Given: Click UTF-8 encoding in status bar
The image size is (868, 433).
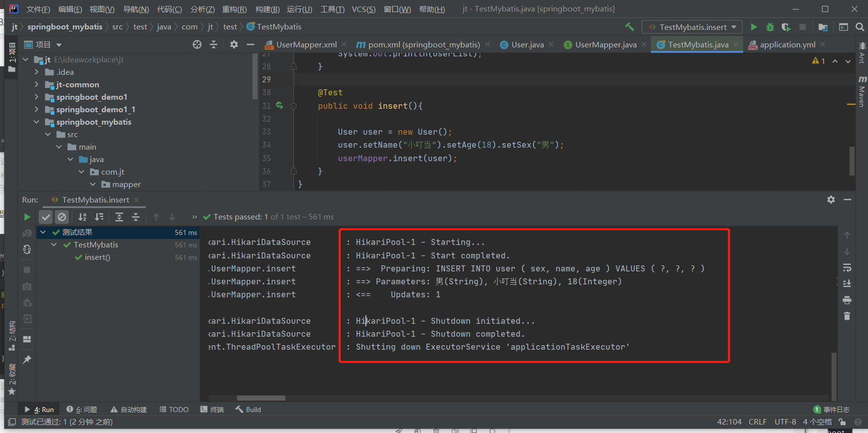Looking at the screenshot, I should click(x=785, y=422).
